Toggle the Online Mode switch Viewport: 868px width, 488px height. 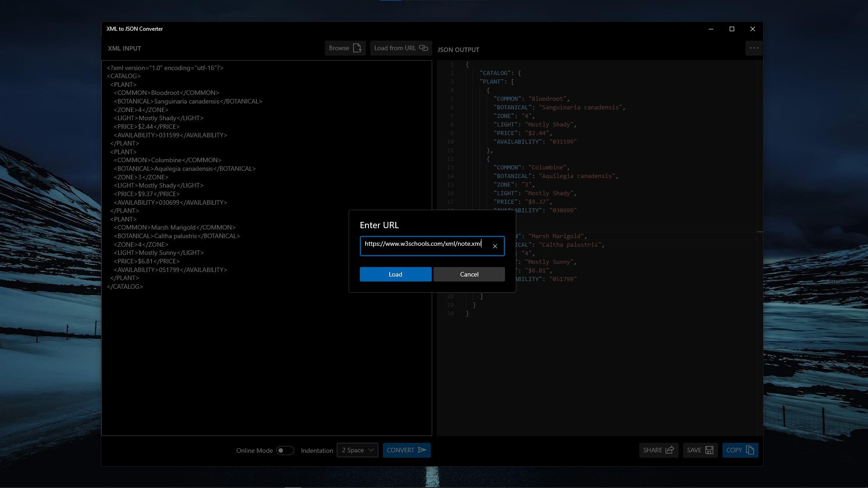(285, 450)
